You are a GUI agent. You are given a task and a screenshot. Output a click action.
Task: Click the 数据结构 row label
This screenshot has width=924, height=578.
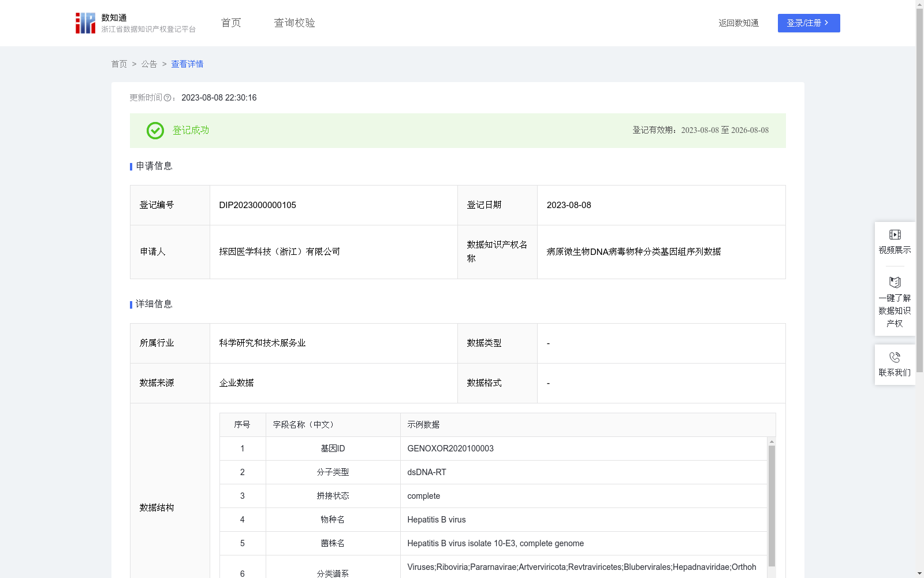pos(157,507)
